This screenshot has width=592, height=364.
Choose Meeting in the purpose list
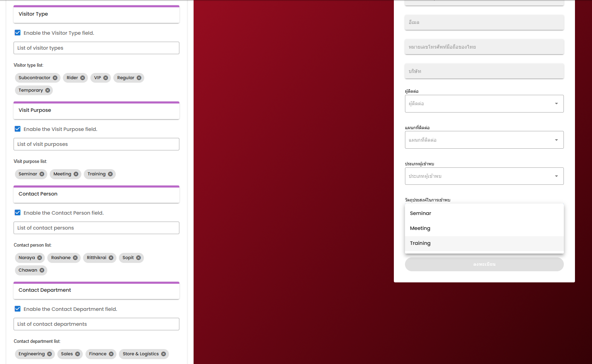tap(420, 228)
